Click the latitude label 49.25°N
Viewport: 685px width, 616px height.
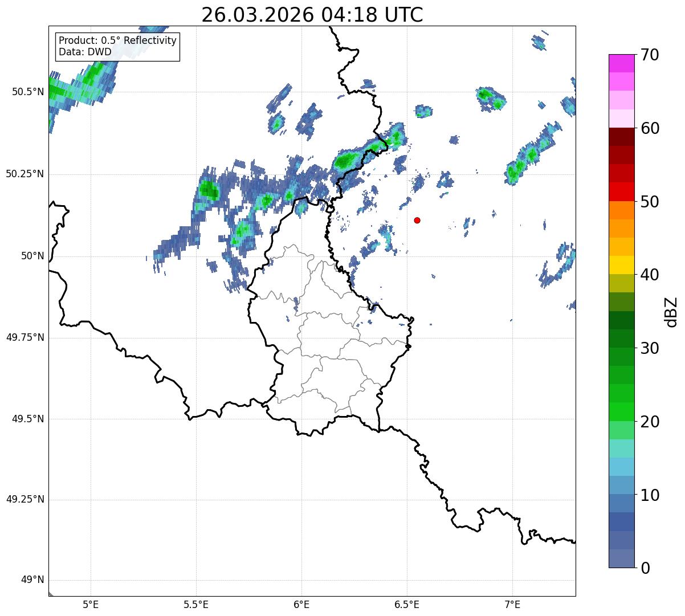(x=25, y=500)
